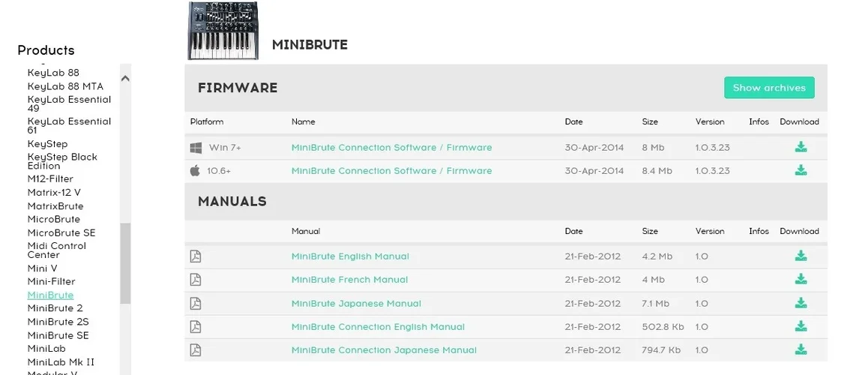Open the MiniBrute Japanese Manual link
The width and height of the screenshot is (868, 375).
point(356,304)
